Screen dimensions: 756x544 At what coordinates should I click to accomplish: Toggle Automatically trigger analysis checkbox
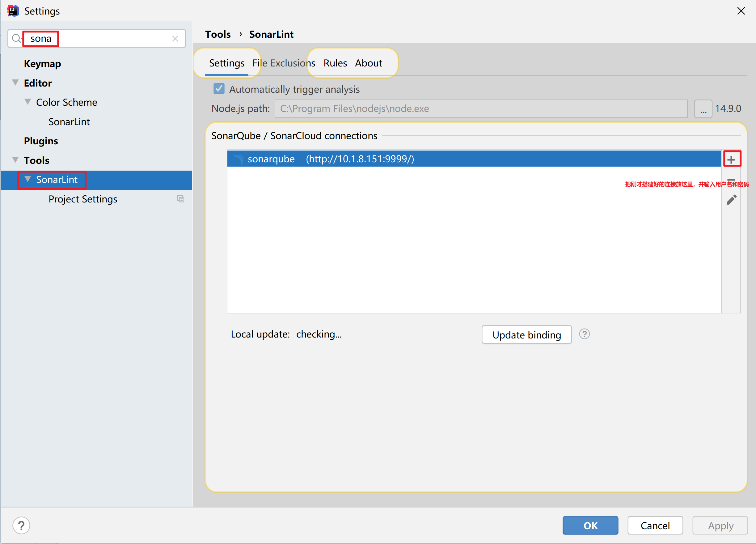tap(219, 89)
